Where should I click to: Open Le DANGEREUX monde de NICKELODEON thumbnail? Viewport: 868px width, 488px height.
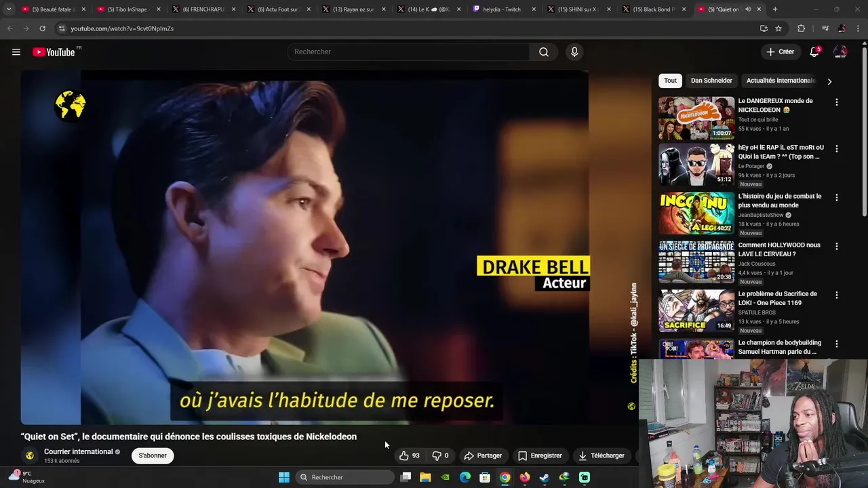[696, 118]
